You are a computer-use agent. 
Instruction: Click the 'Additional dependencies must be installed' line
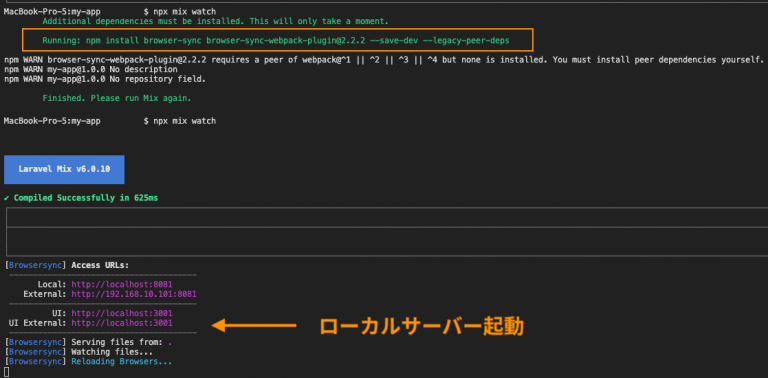pyautogui.click(x=216, y=22)
